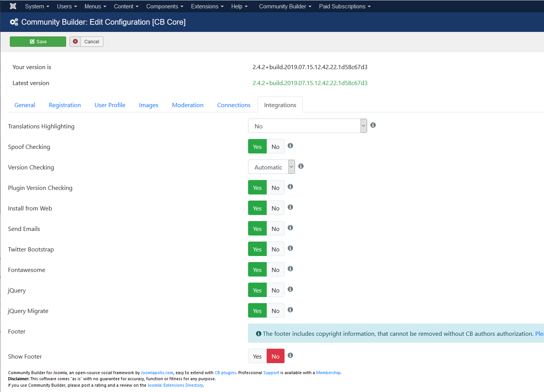Switch to the Moderation tab
544x392 pixels.
tap(188, 105)
